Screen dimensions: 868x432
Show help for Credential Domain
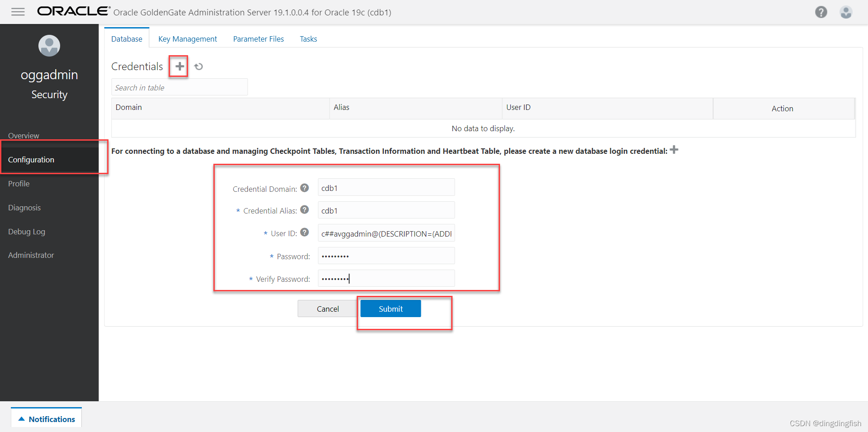coord(305,188)
